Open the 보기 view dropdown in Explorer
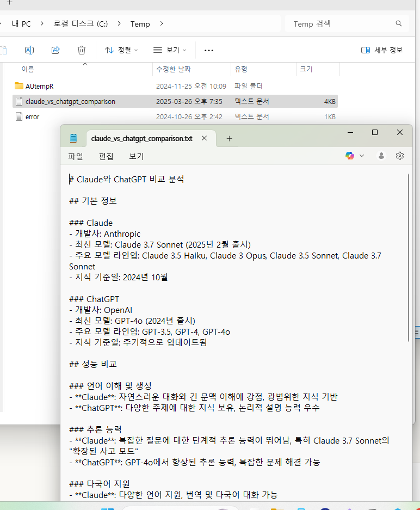The width and height of the screenshot is (420, 510). tap(170, 50)
